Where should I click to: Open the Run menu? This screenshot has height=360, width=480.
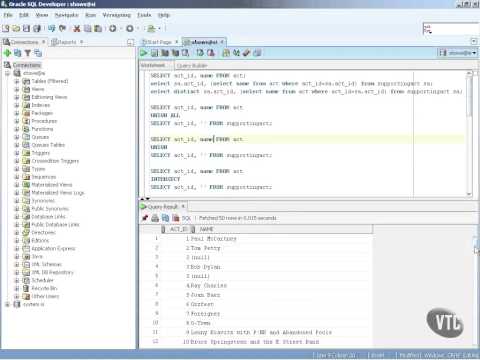tap(90, 15)
